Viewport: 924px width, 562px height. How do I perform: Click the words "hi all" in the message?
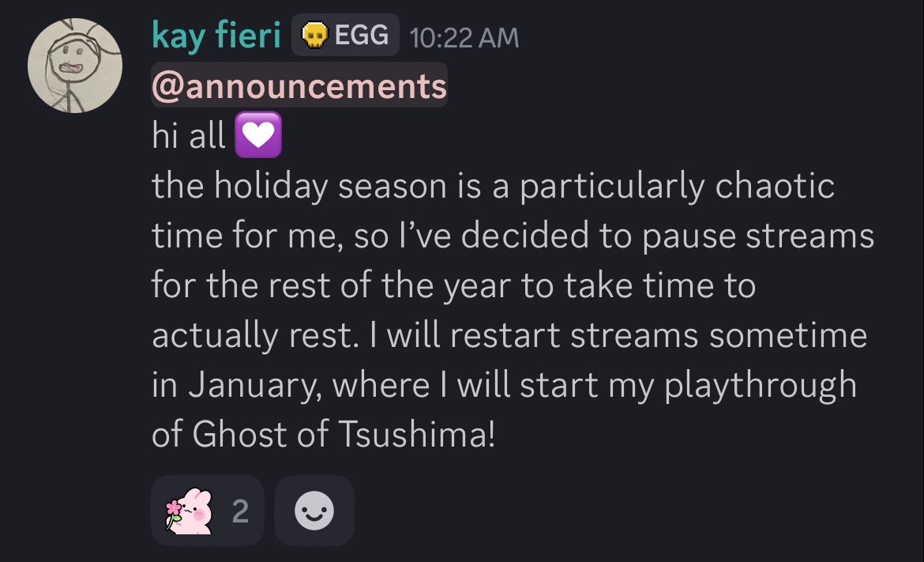pyautogui.click(x=189, y=137)
